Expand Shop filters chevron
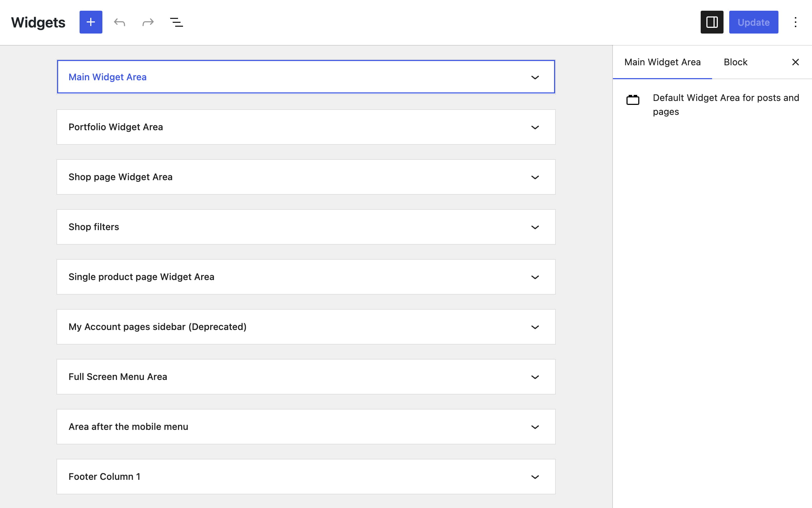Viewport: 812px width, 508px height. pyautogui.click(x=535, y=227)
